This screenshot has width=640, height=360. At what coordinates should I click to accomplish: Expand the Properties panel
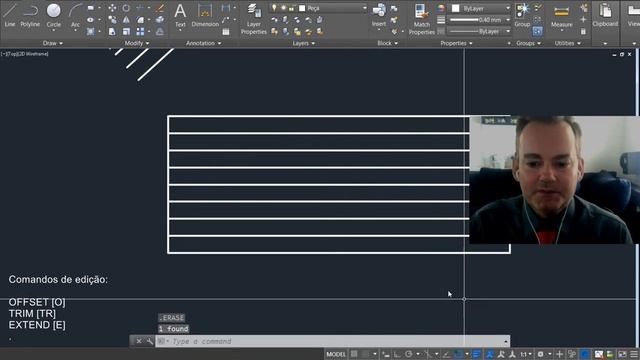[456, 43]
